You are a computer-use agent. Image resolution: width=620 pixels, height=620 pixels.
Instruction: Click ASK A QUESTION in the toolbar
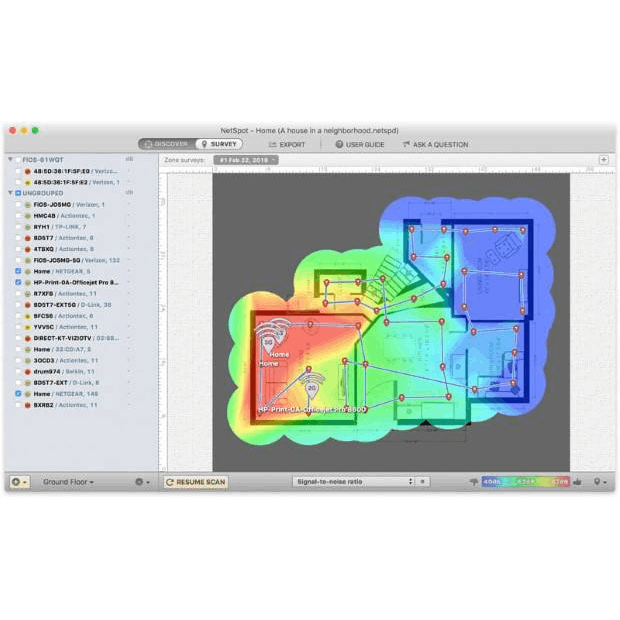point(435,144)
